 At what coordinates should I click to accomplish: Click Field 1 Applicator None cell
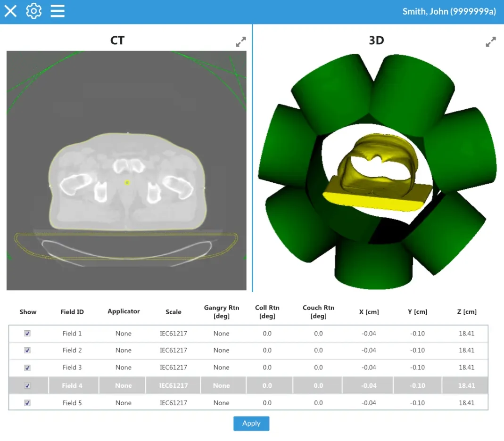coord(124,334)
